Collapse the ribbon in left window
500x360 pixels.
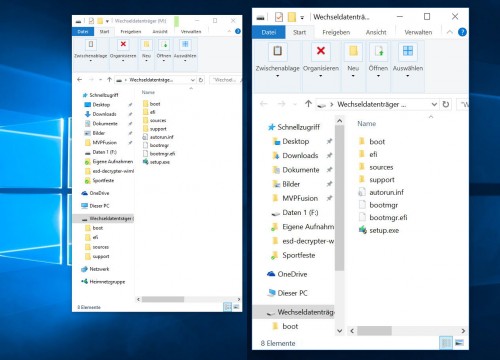click(x=229, y=31)
